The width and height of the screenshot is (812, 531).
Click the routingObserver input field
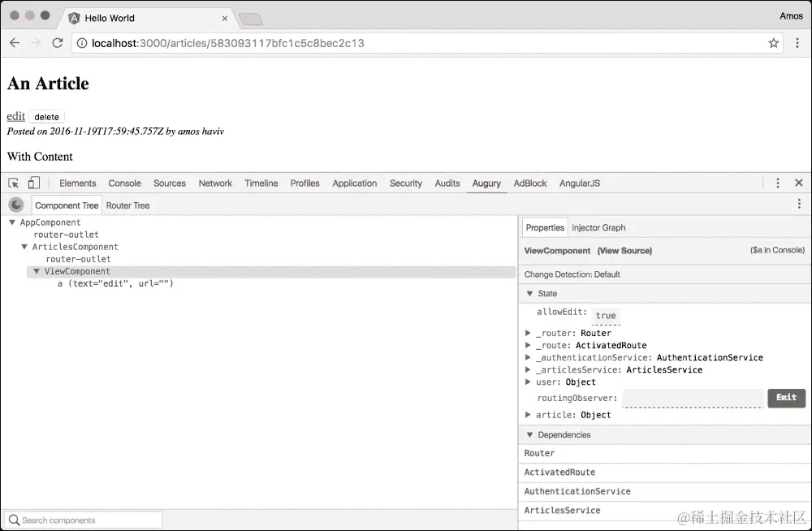(x=693, y=399)
